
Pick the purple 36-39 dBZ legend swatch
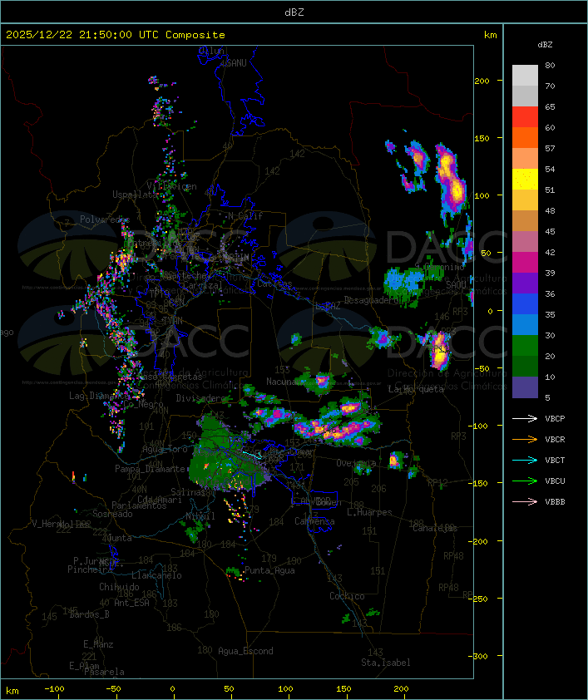click(x=525, y=283)
